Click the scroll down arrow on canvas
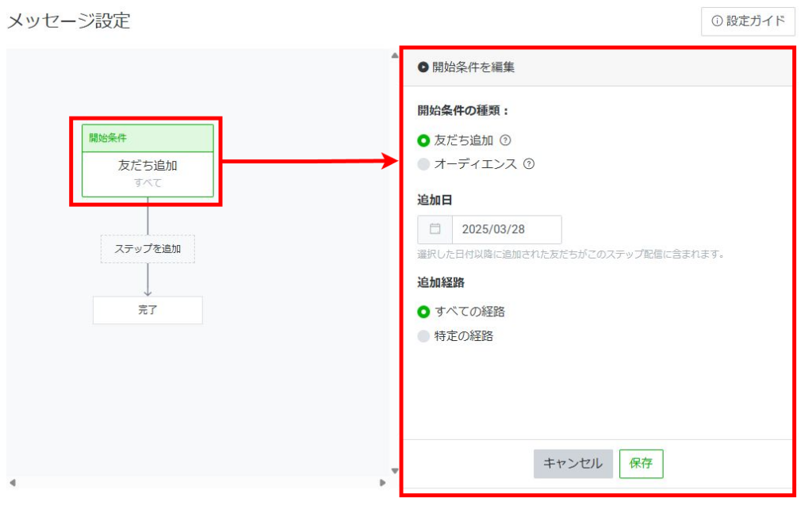812x513 pixels. coord(394,469)
